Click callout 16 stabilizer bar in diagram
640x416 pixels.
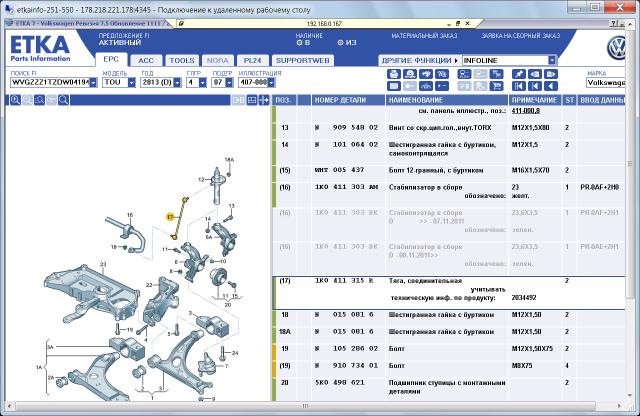[x=130, y=215]
